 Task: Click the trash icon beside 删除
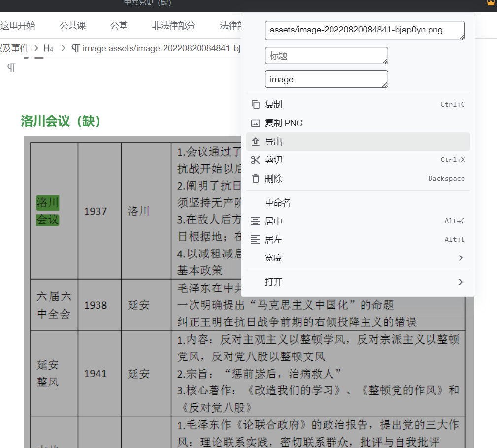tap(255, 179)
